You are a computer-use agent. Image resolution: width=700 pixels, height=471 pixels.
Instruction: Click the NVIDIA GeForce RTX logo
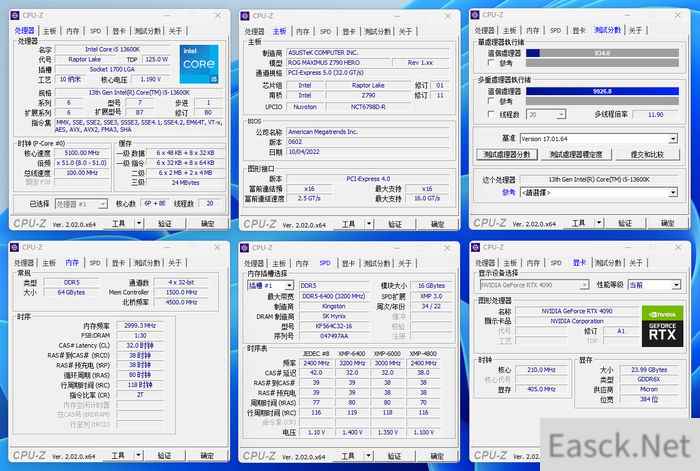tap(662, 326)
